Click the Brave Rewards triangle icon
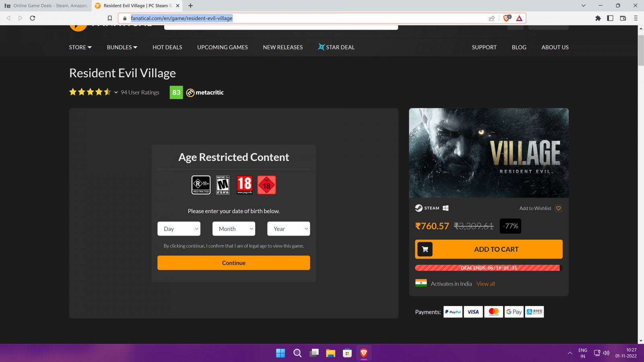The image size is (644, 362). click(x=519, y=18)
